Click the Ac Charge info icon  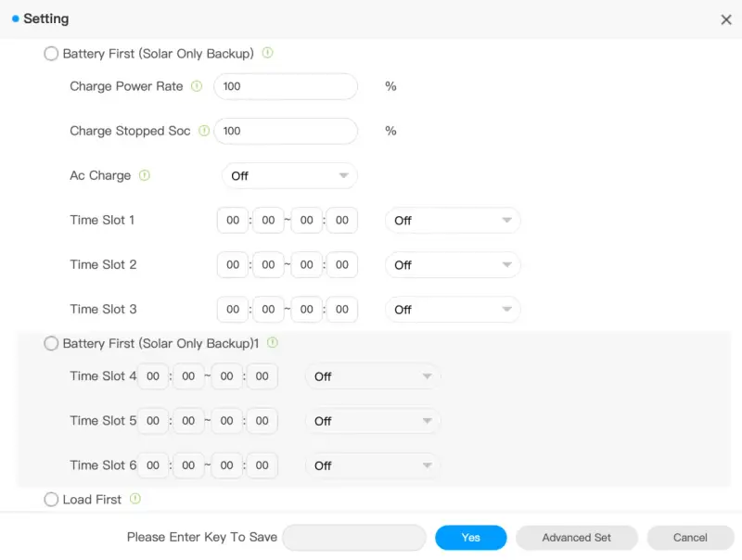(145, 175)
